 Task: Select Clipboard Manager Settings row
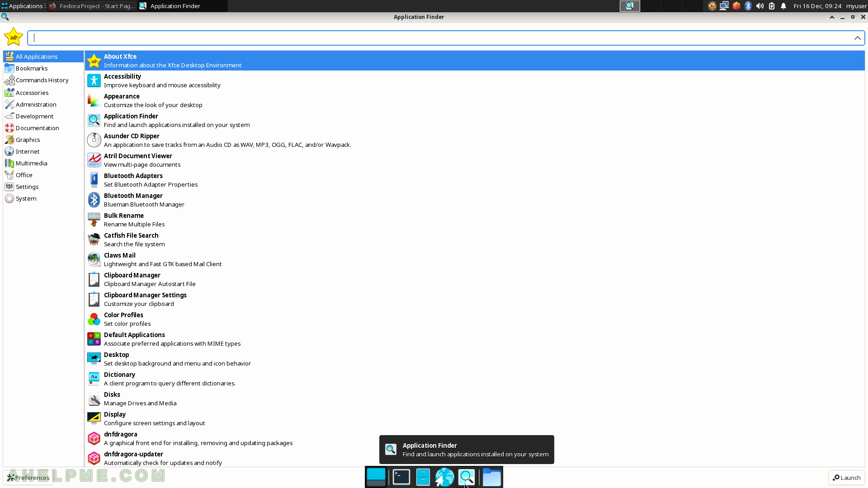coord(475,299)
